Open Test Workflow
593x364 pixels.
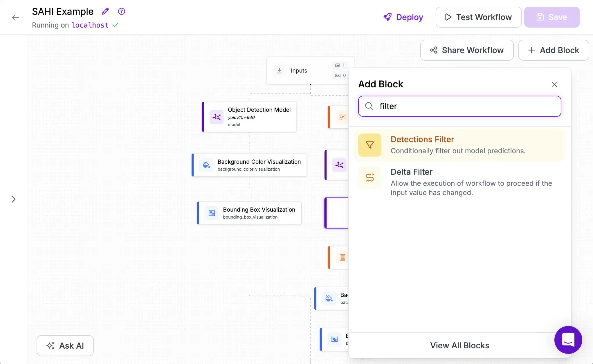tap(478, 17)
